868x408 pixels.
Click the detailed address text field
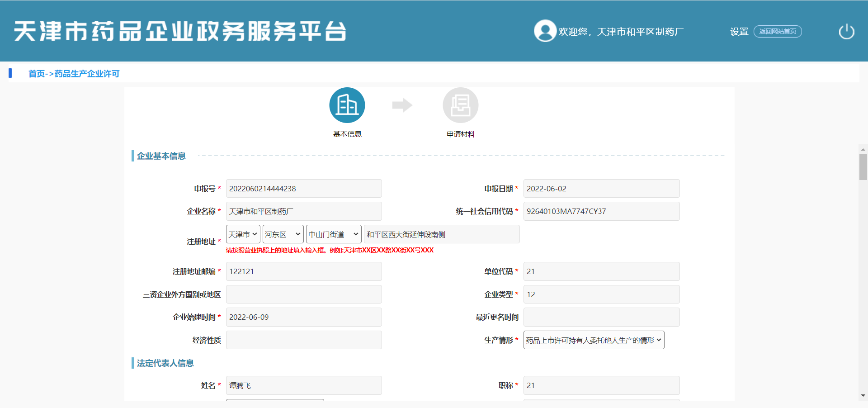(441, 234)
